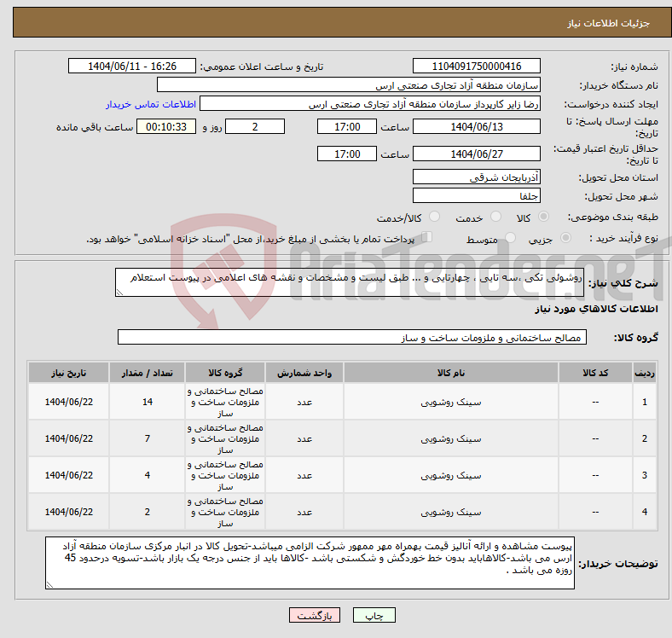Click the شهر محل تحویل field showing جلفا
This screenshot has height=638, width=672.
pyautogui.click(x=477, y=195)
